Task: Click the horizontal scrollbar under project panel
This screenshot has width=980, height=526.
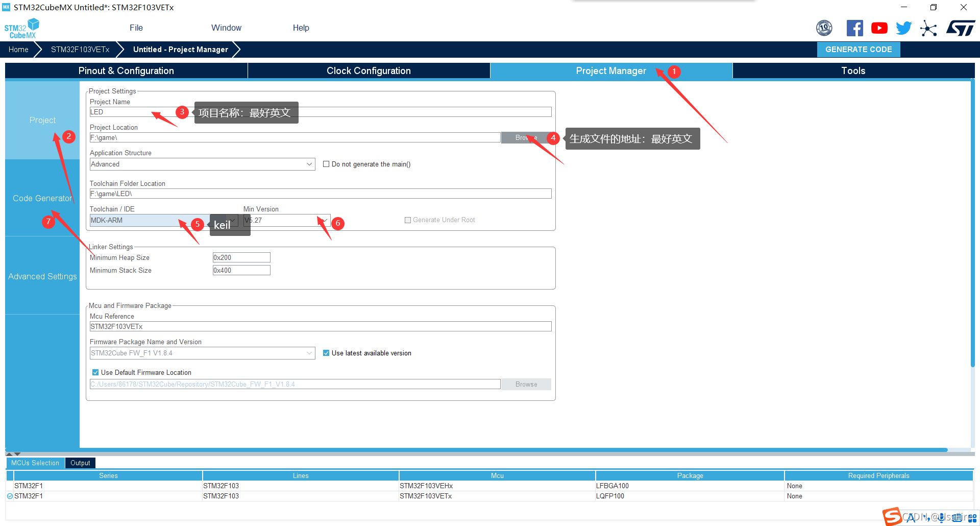Action: coord(476,450)
